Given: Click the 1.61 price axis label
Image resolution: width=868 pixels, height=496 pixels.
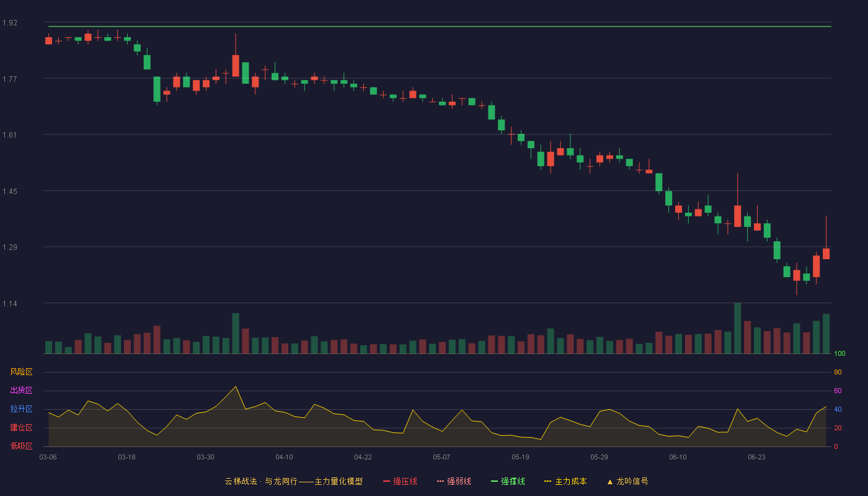Looking at the screenshot, I should (10, 135).
